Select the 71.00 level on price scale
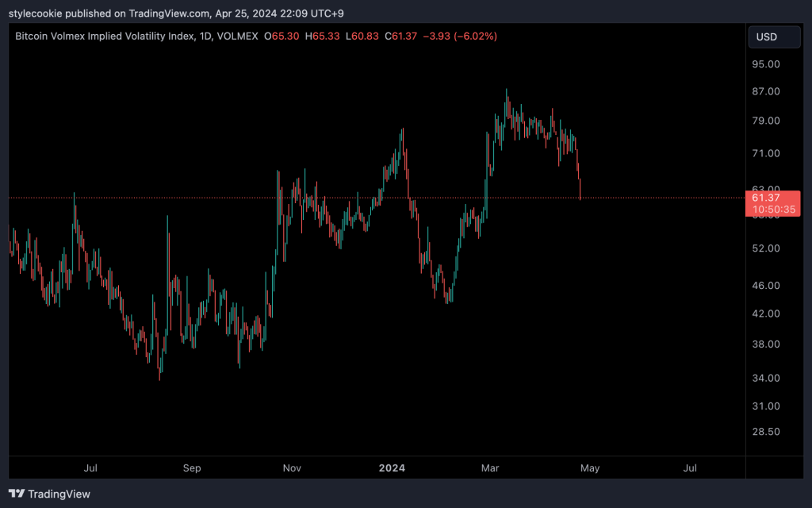Viewport: 812px width, 508px height. pyautogui.click(x=766, y=153)
